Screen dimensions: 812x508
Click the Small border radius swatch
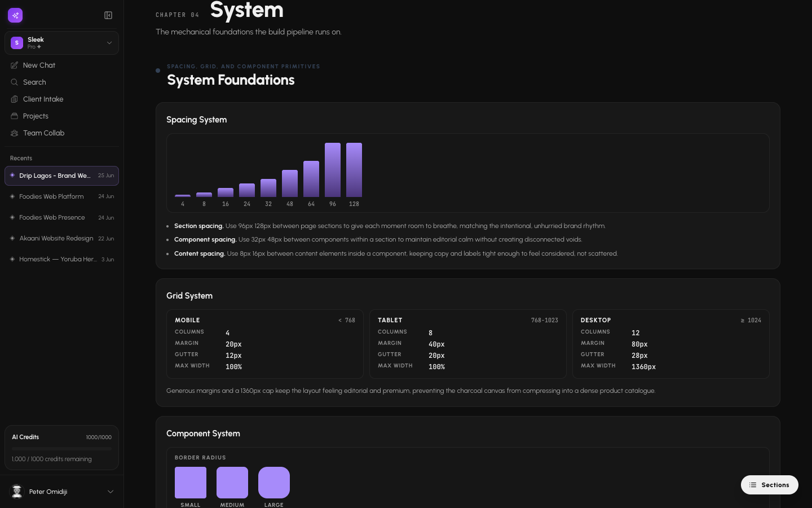coord(191,483)
